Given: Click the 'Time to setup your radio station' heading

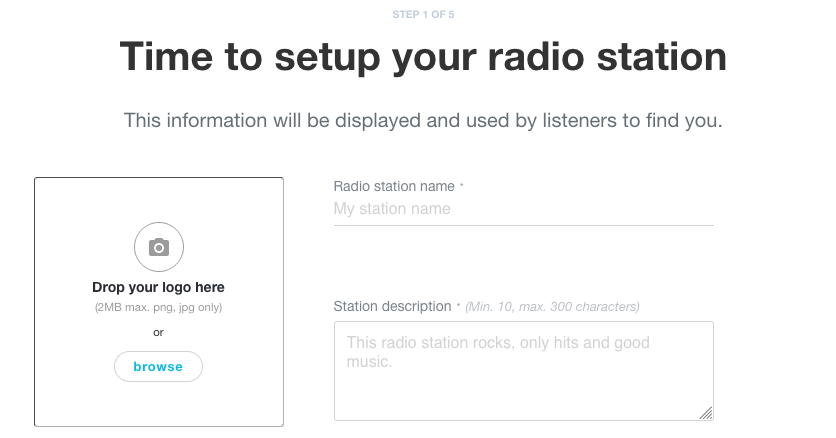Looking at the screenshot, I should [423, 57].
